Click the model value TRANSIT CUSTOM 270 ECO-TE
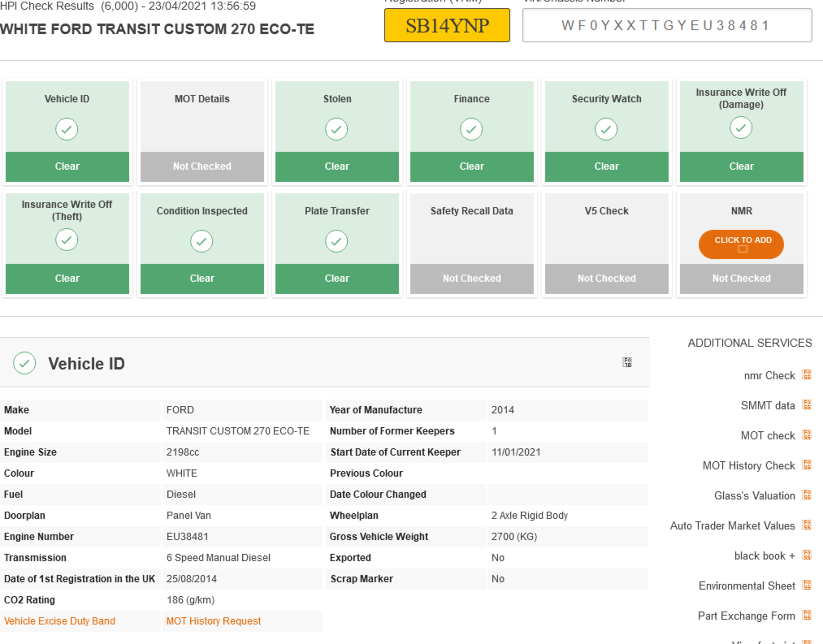Screen dimensions: 823x644 tap(238, 431)
